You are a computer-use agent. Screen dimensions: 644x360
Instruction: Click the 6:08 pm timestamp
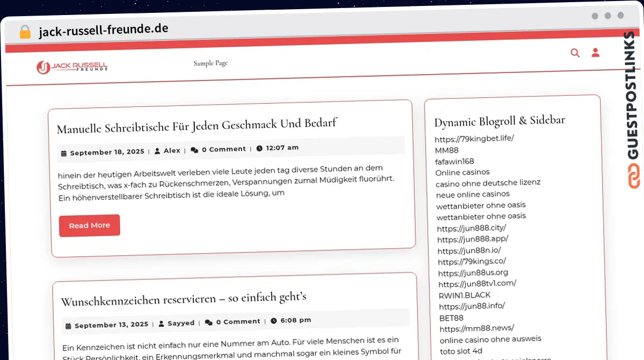coord(296,320)
